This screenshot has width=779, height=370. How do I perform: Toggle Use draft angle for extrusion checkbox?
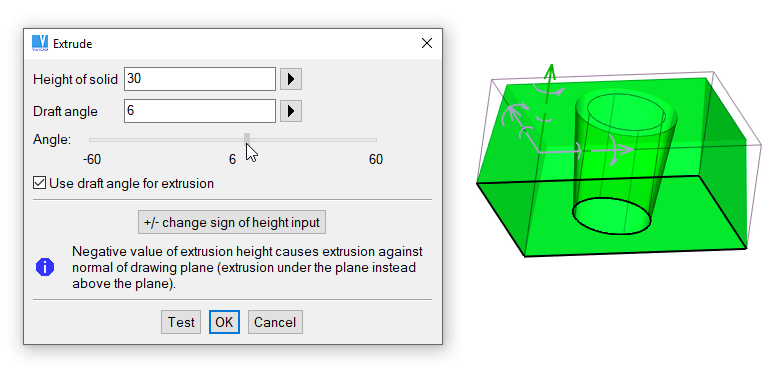pos(39,183)
